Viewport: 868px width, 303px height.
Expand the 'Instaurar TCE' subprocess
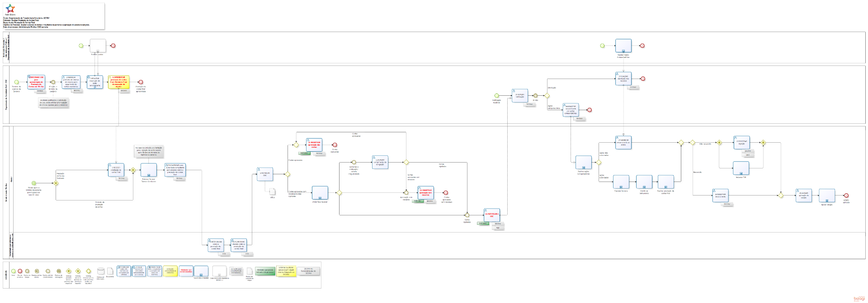click(741, 168)
